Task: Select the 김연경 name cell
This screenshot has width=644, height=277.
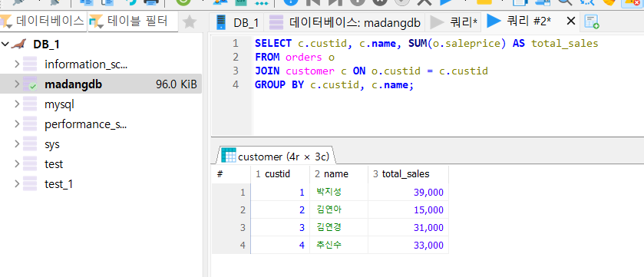Action: tap(339, 227)
